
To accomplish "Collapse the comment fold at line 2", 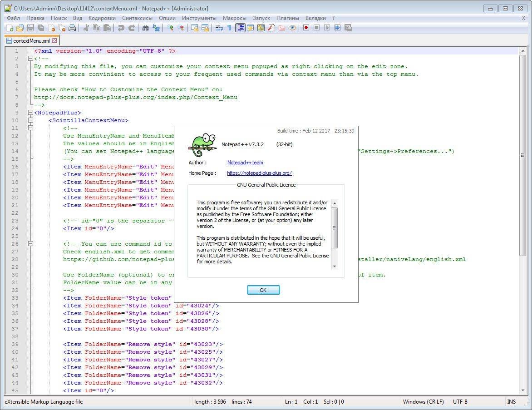I will coord(30,59).
